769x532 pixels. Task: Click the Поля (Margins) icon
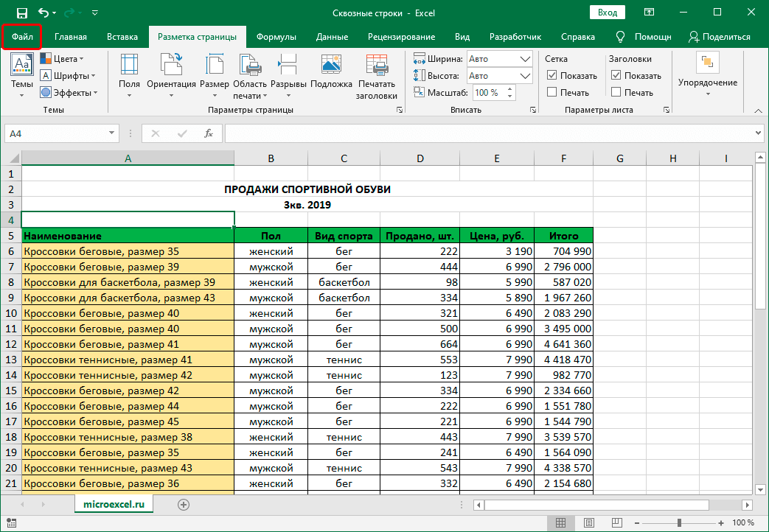click(129, 67)
